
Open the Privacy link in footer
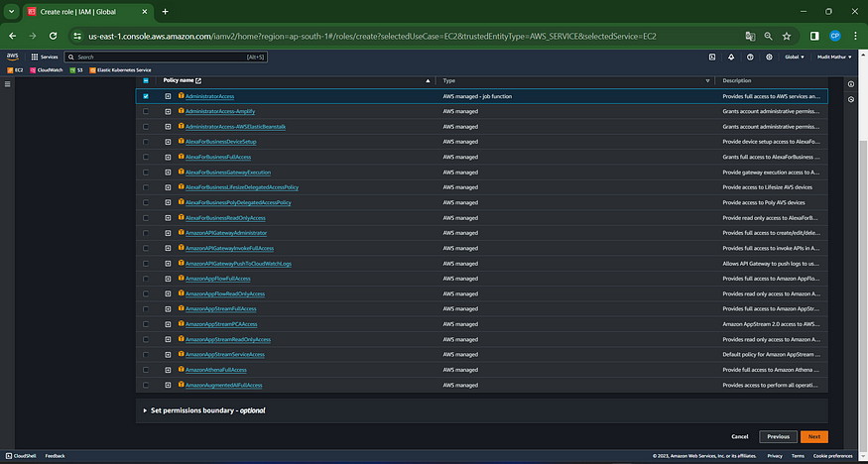coord(775,456)
